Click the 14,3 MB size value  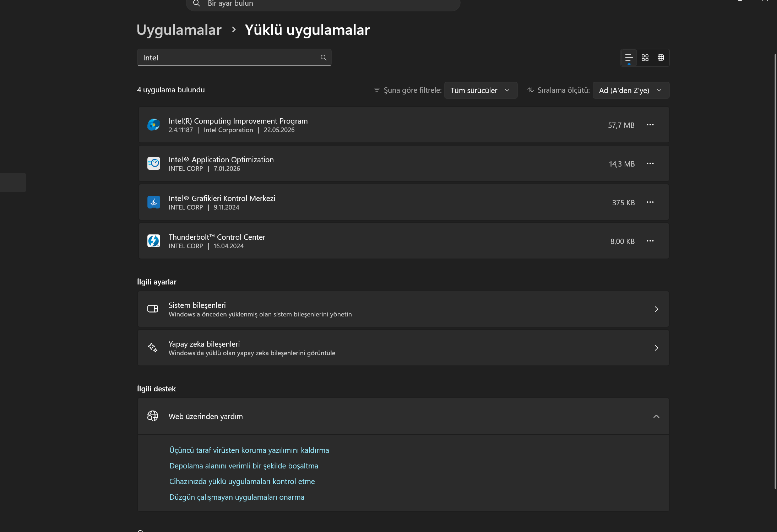point(621,164)
